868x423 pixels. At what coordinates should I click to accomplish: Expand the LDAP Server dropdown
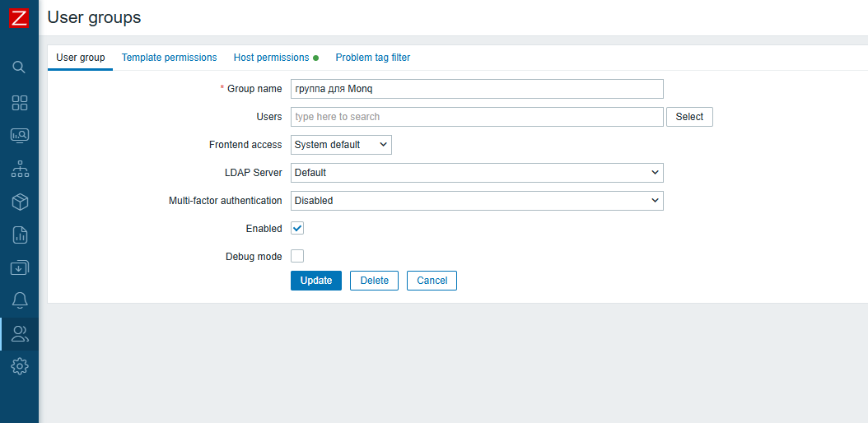[477, 173]
